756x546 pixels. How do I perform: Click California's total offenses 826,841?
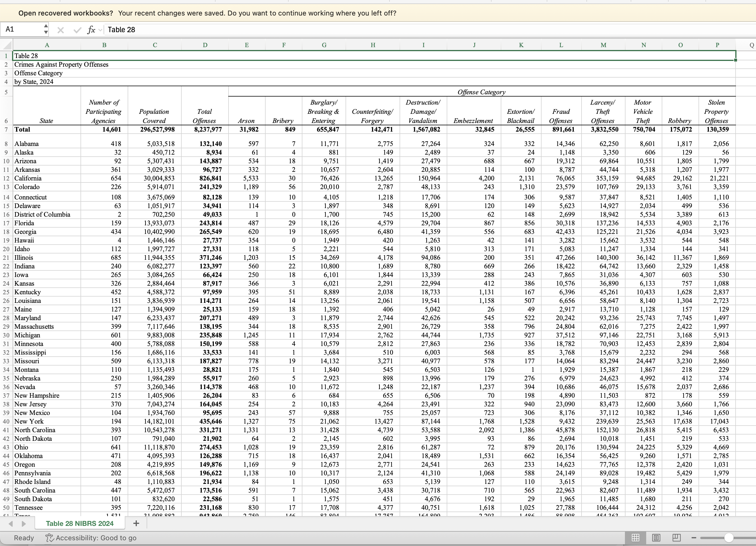pos(205,178)
